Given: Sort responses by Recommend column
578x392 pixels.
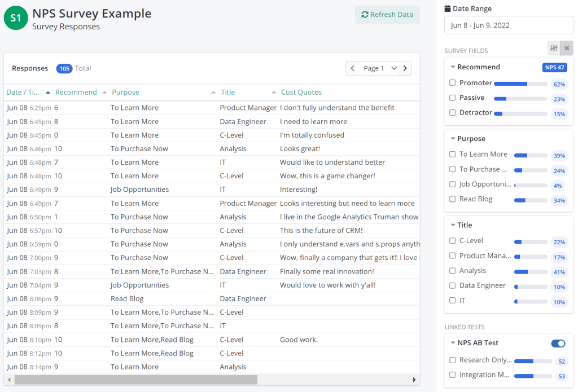Looking at the screenshot, I should coord(76,93).
